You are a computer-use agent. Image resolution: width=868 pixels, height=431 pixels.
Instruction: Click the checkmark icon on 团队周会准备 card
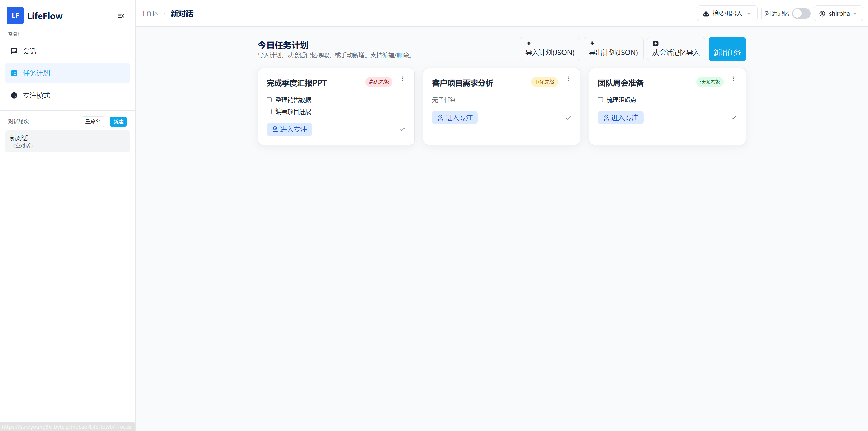click(733, 118)
